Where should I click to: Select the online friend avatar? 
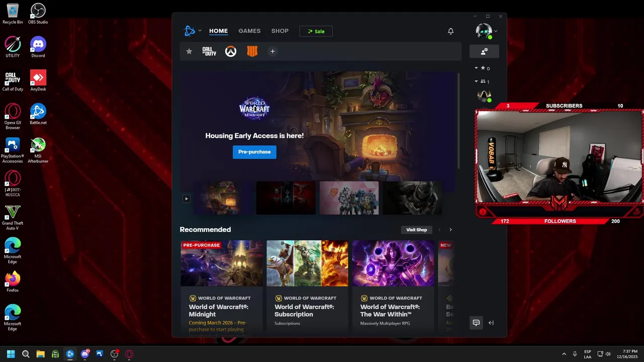[x=484, y=96]
